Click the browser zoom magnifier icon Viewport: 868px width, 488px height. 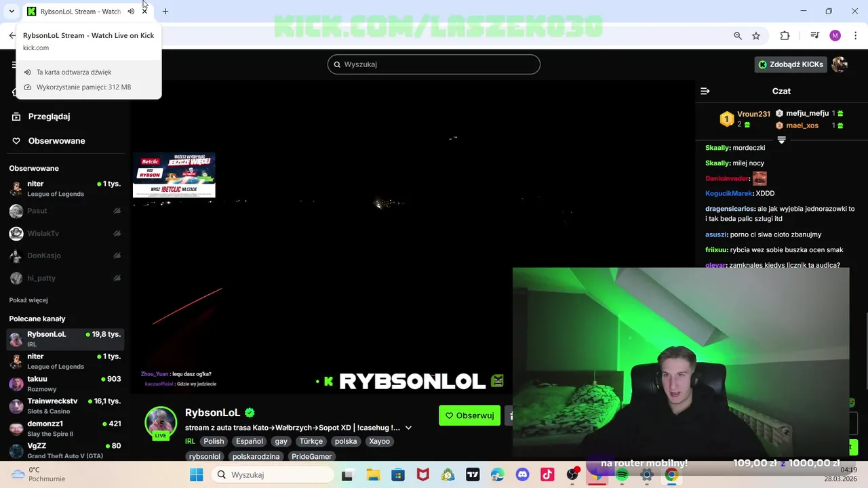coord(738,36)
